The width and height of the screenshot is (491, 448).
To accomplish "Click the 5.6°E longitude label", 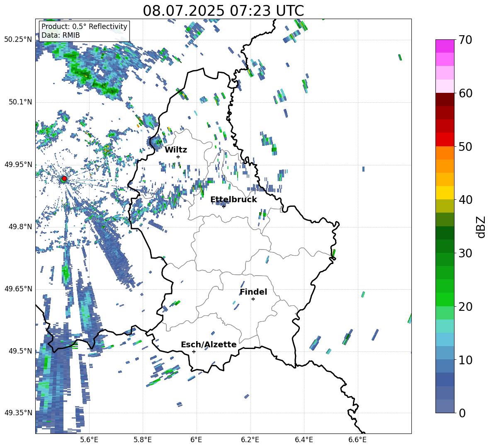I will (x=89, y=440).
